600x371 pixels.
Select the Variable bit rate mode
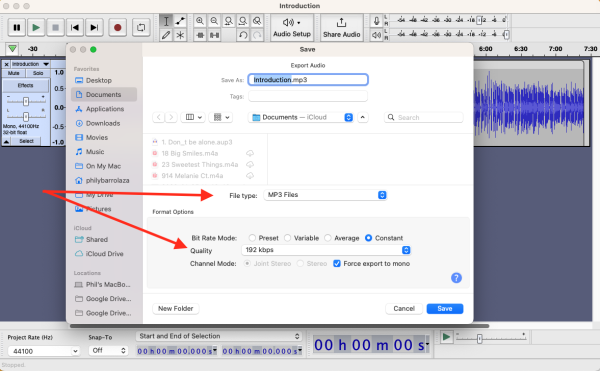[x=287, y=238]
